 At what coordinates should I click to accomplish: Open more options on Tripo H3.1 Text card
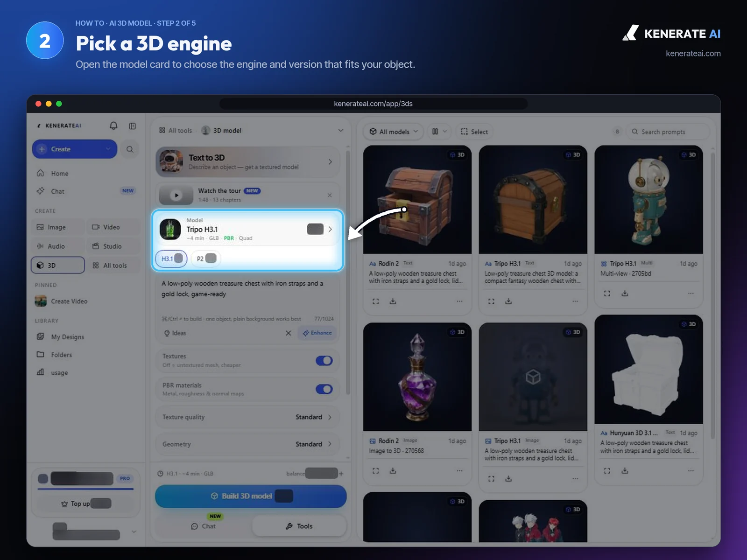click(x=575, y=301)
